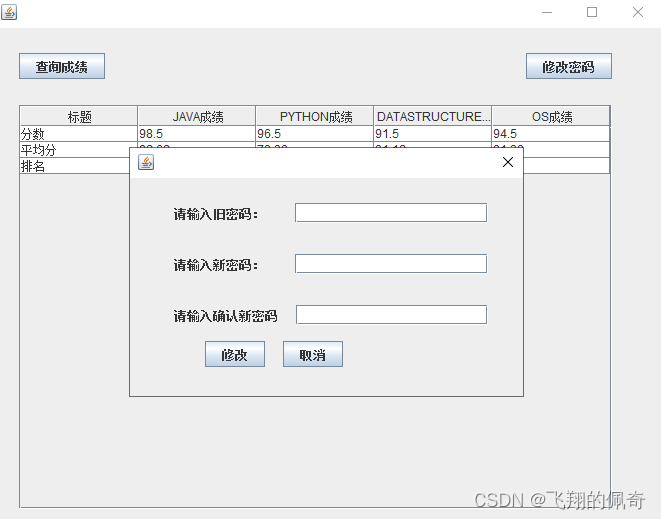The width and height of the screenshot is (661, 519).
Task: Focus the confirm new password field
Action: pyautogui.click(x=391, y=315)
